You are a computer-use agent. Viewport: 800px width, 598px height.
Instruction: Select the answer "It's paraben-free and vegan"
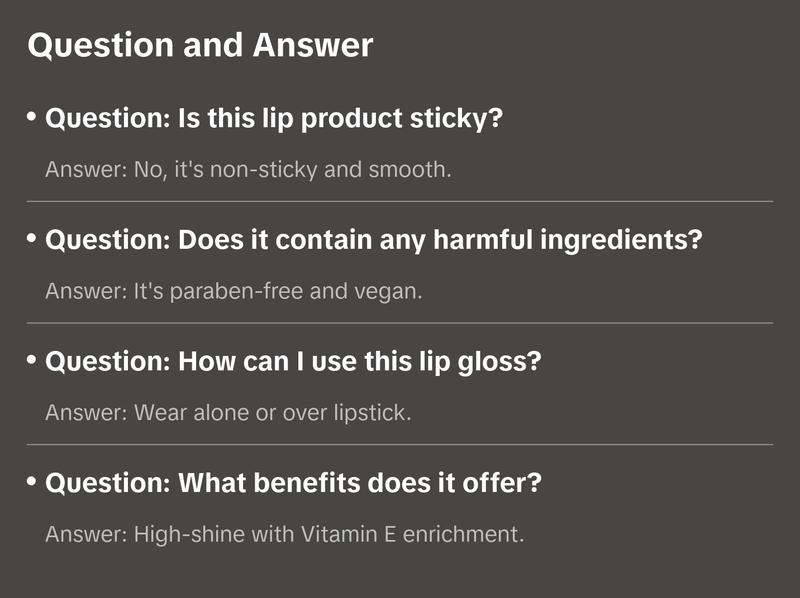(x=236, y=292)
